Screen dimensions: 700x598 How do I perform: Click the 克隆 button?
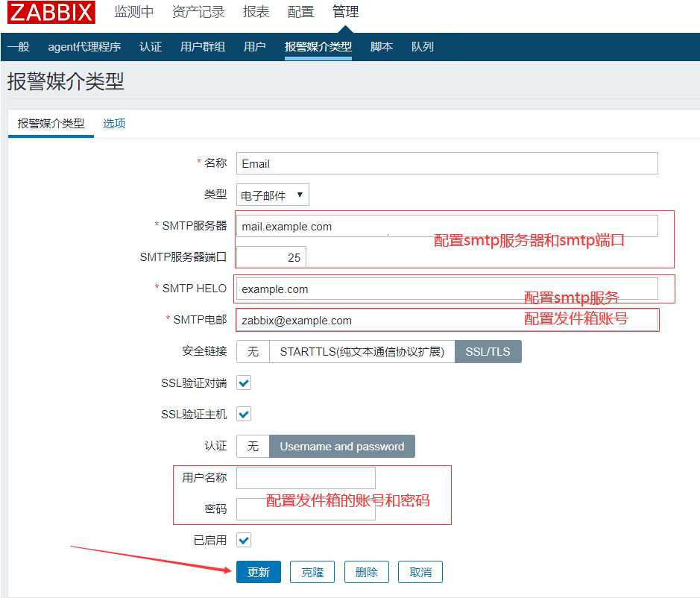(312, 572)
